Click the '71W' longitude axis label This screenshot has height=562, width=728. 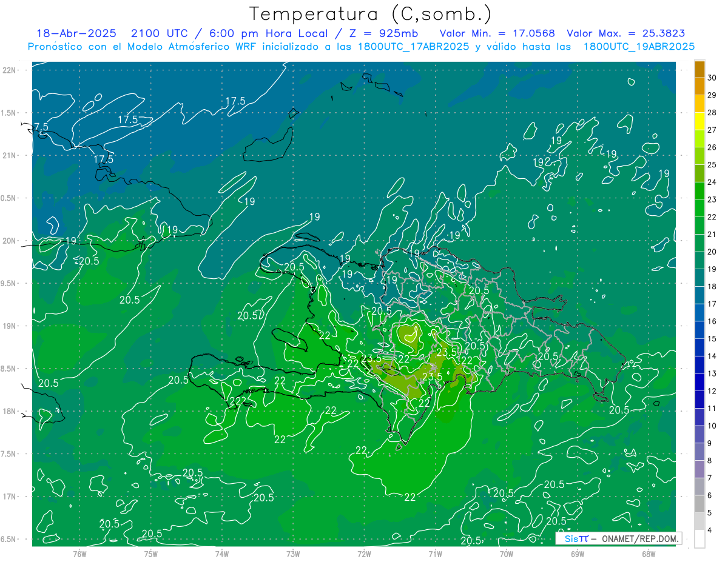coord(435,554)
